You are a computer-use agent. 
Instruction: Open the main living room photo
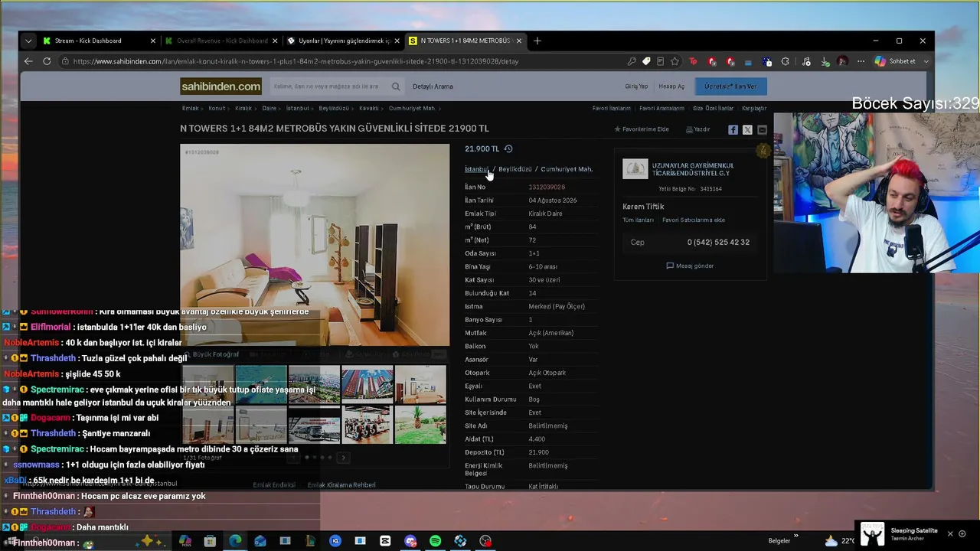tap(315, 245)
